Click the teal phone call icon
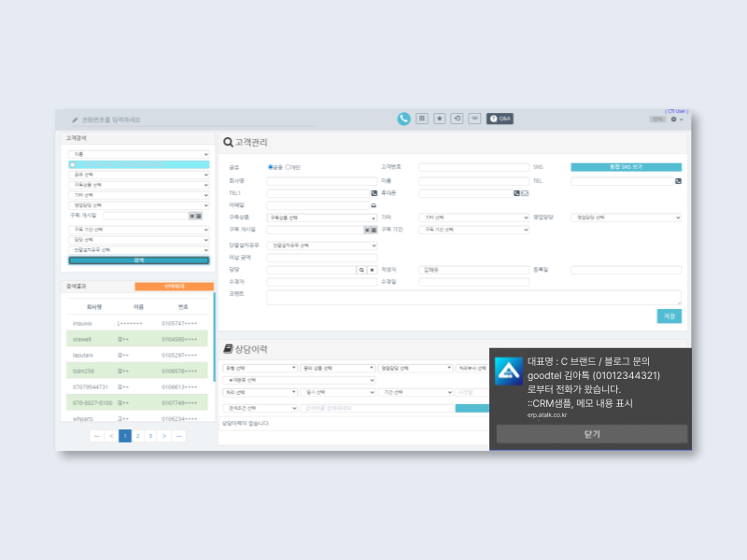The image size is (747, 560). click(x=403, y=119)
